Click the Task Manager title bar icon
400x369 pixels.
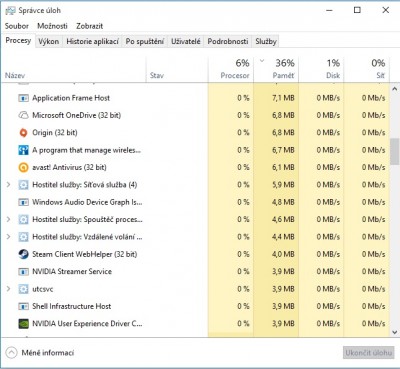[x=10, y=11]
